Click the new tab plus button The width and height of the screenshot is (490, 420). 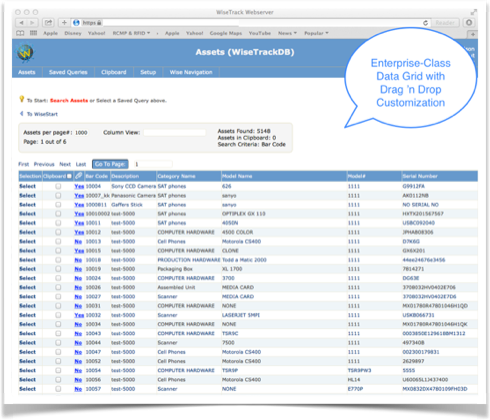click(473, 34)
